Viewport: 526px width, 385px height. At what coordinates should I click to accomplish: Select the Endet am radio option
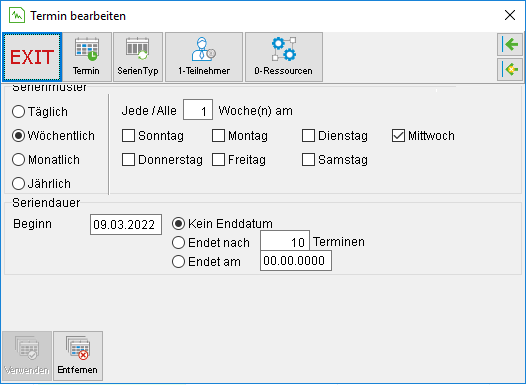(x=178, y=262)
